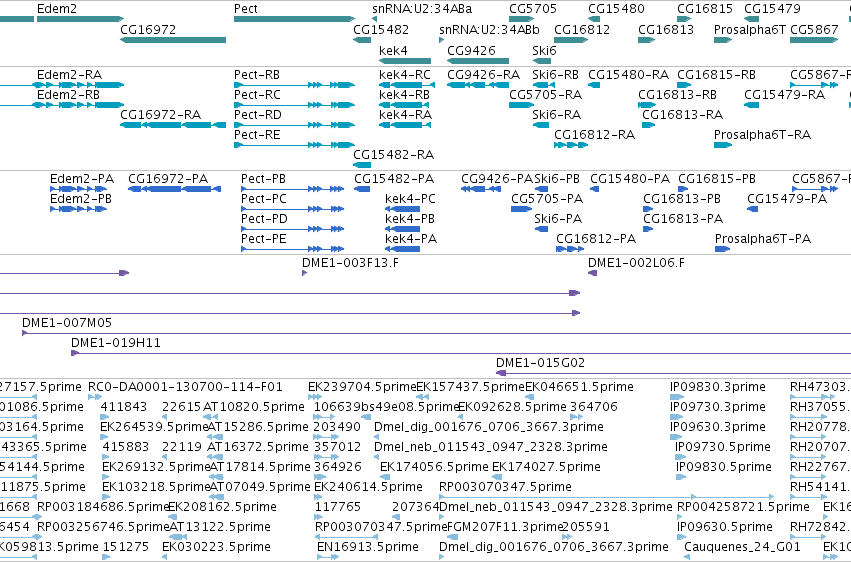The image size is (851, 562).
Task: Open transcript CG15482-RA
Action: point(362,165)
